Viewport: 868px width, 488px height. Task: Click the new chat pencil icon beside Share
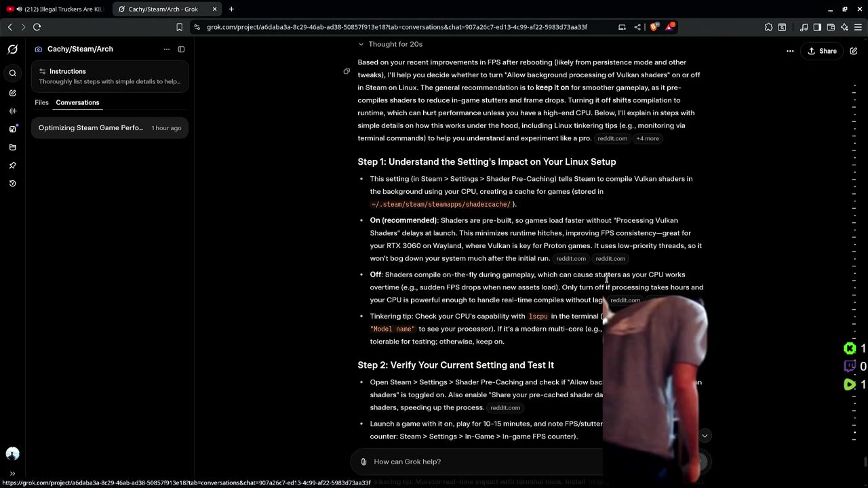click(854, 51)
